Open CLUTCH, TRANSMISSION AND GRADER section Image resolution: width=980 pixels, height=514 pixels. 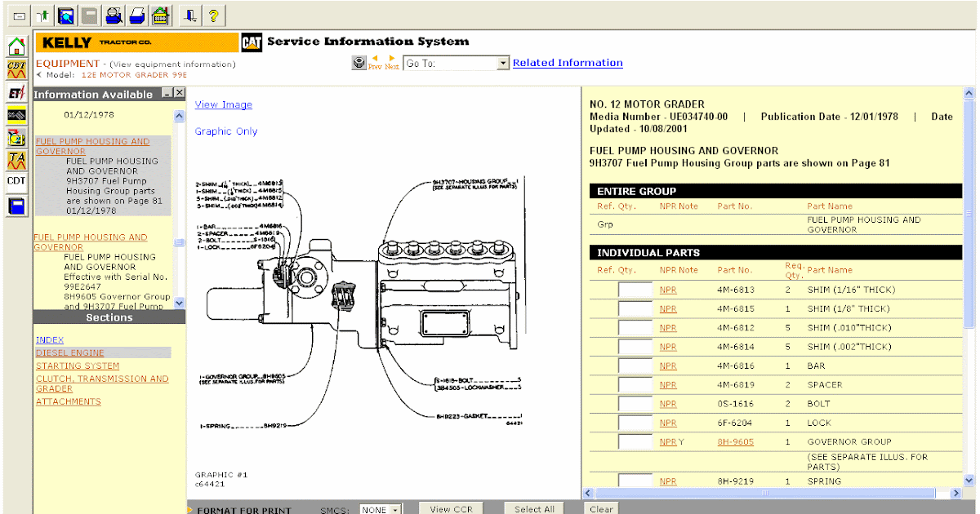click(102, 383)
